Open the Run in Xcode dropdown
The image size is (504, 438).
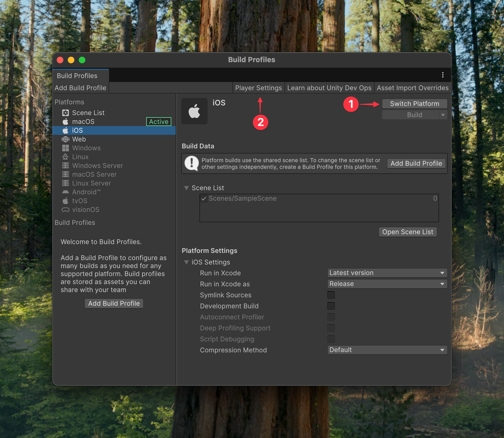[x=387, y=273]
